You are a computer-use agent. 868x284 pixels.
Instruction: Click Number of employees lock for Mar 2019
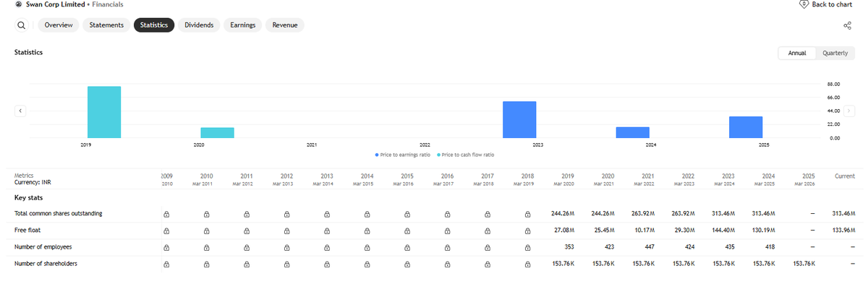pyautogui.click(x=527, y=247)
